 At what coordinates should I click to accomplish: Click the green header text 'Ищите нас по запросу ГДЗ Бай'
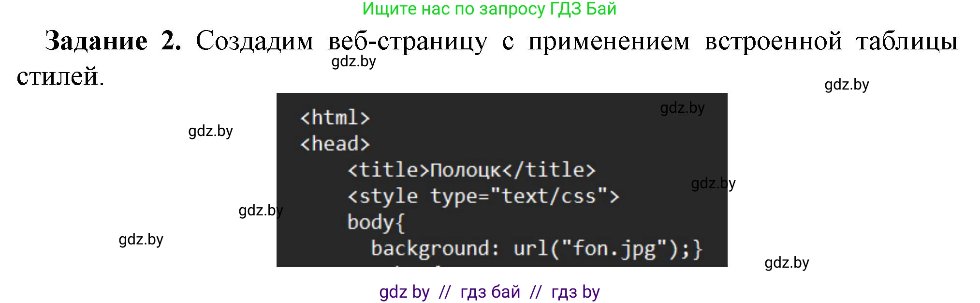click(x=489, y=9)
